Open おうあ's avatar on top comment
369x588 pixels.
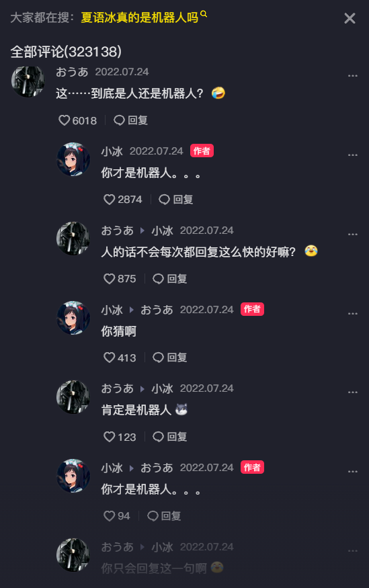pyautogui.click(x=28, y=81)
